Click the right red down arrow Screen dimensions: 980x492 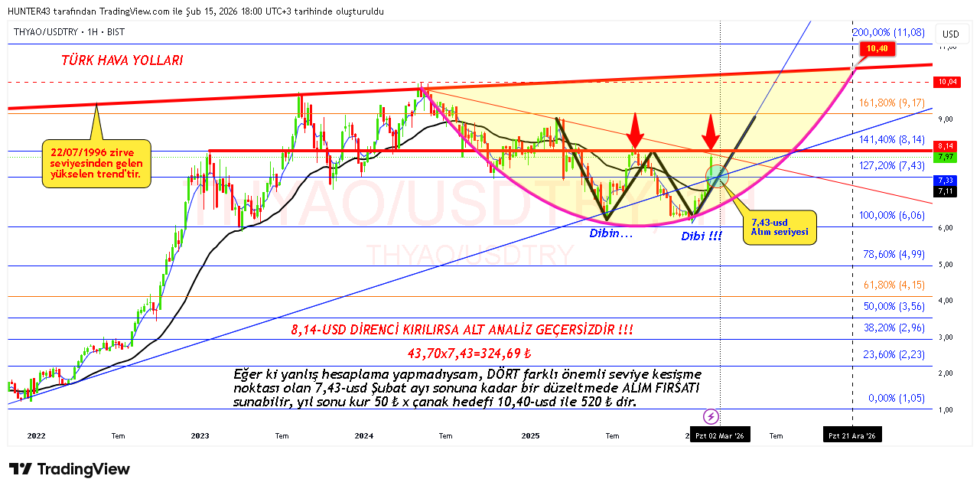(x=711, y=132)
